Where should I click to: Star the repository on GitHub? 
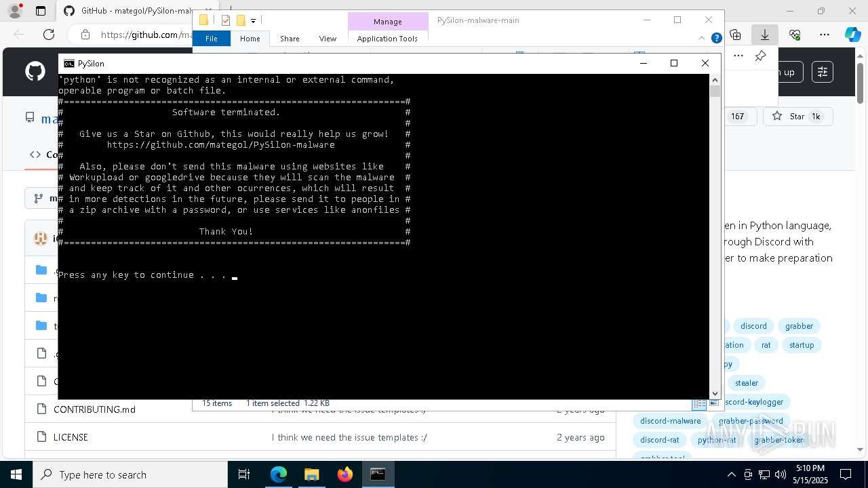pos(797,117)
